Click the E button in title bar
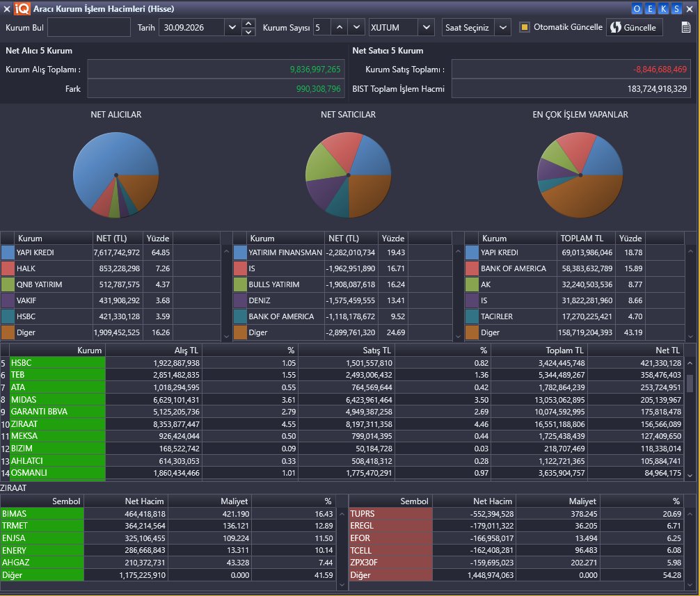Viewport: 700px width, 596px height. point(650,8)
